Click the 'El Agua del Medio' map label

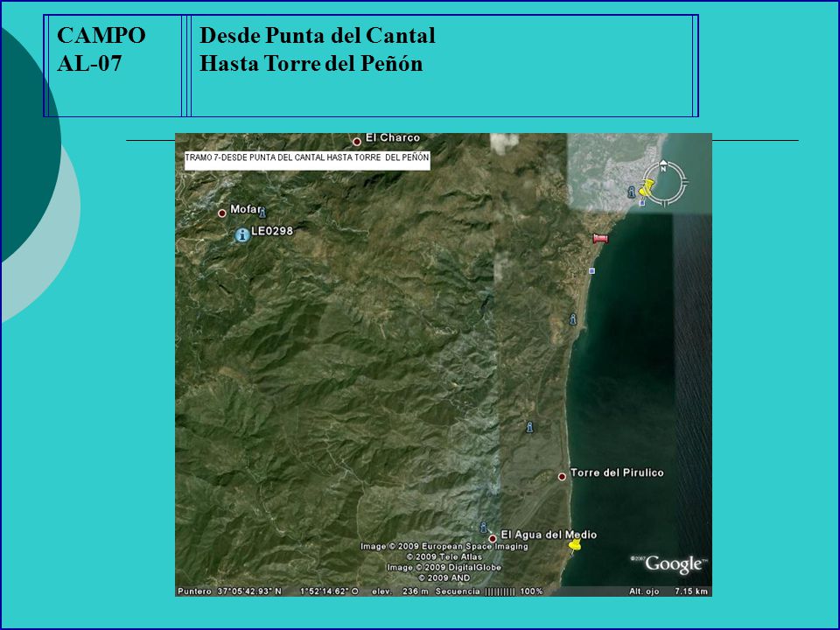pyautogui.click(x=549, y=535)
